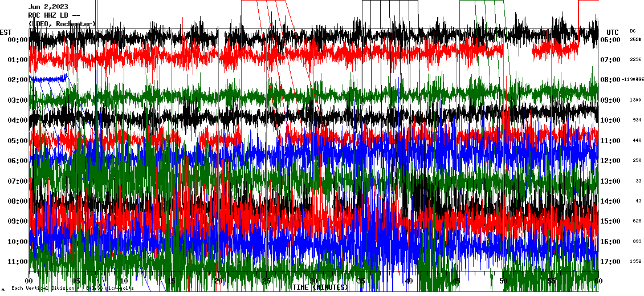Select the 13:00 UTC hour label
The image size is (644, 296).
[613, 181]
